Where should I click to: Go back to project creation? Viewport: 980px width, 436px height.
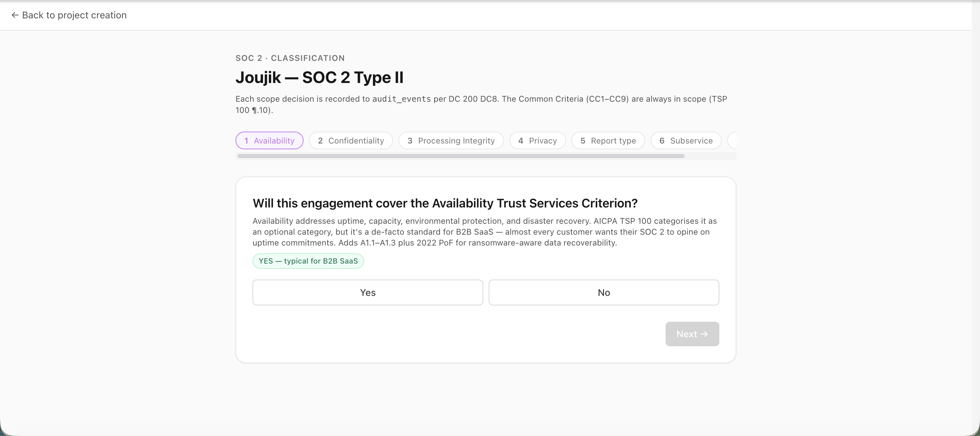pos(69,15)
